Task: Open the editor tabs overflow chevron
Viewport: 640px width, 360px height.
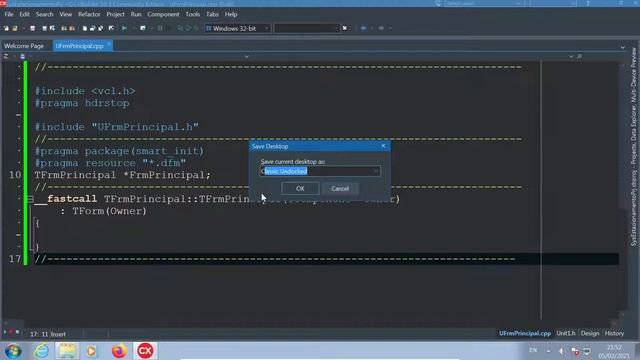Action: click(x=623, y=47)
